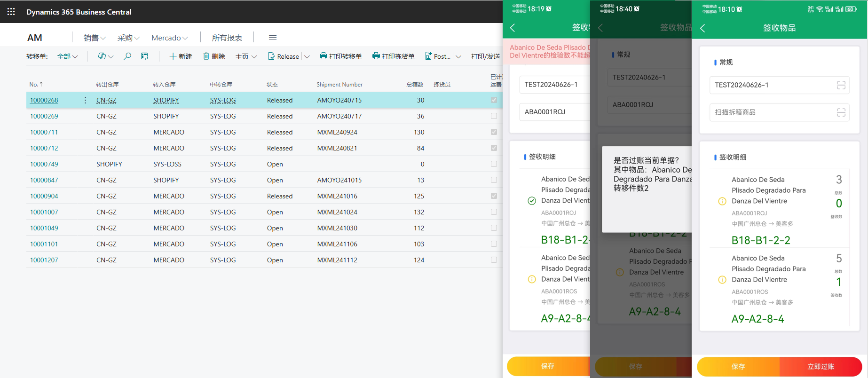Tap back arrow on the 18:10 phone screen
Screen dimensions: 868x378
pyautogui.click(x=703, y=28)
